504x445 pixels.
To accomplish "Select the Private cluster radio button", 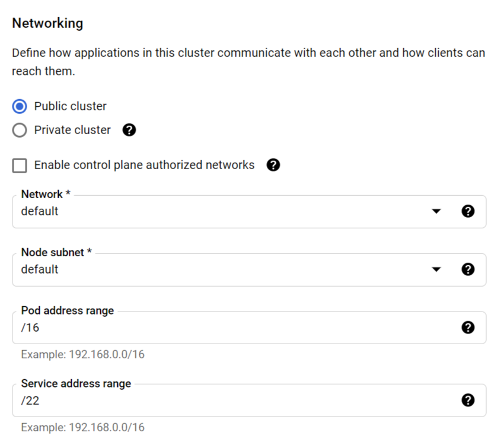I will [20, 130].
